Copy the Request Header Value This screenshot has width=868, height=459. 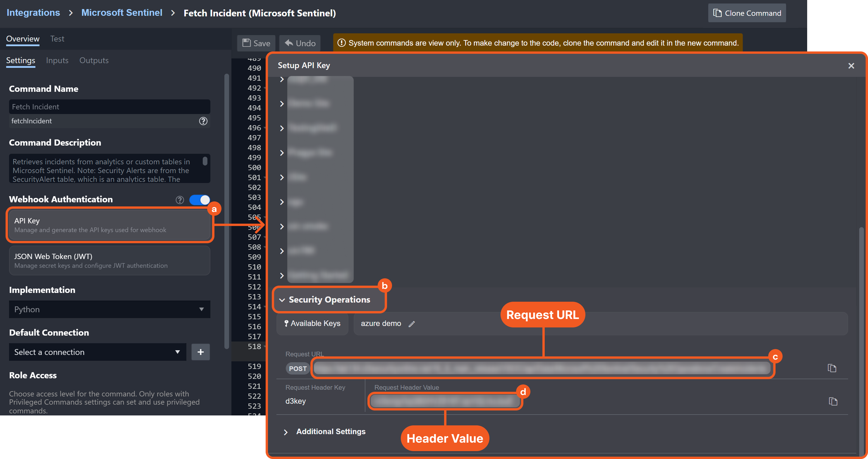click(833, 401)
